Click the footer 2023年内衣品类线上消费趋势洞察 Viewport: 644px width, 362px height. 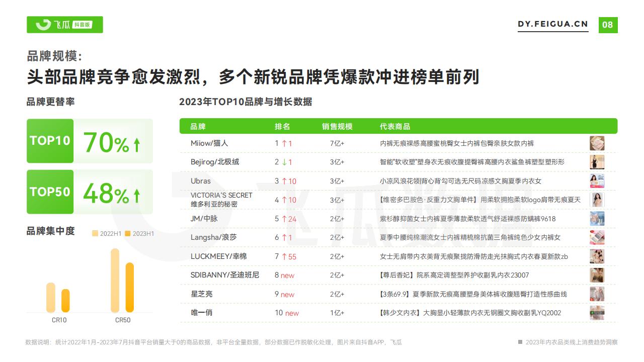pyautogui.click(x=572, y=342)
